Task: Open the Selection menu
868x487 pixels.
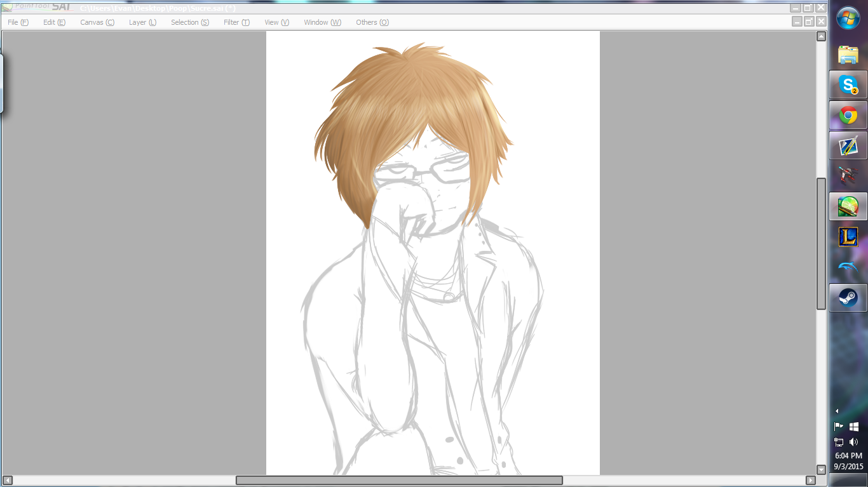Action: point(190,22)
